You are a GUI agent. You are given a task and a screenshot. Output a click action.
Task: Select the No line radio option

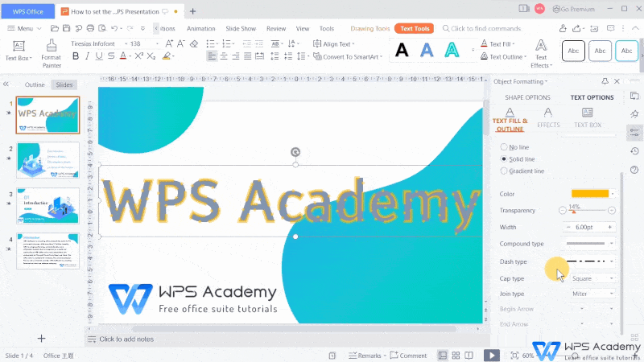pyautogui.click(x=504, y=147)
